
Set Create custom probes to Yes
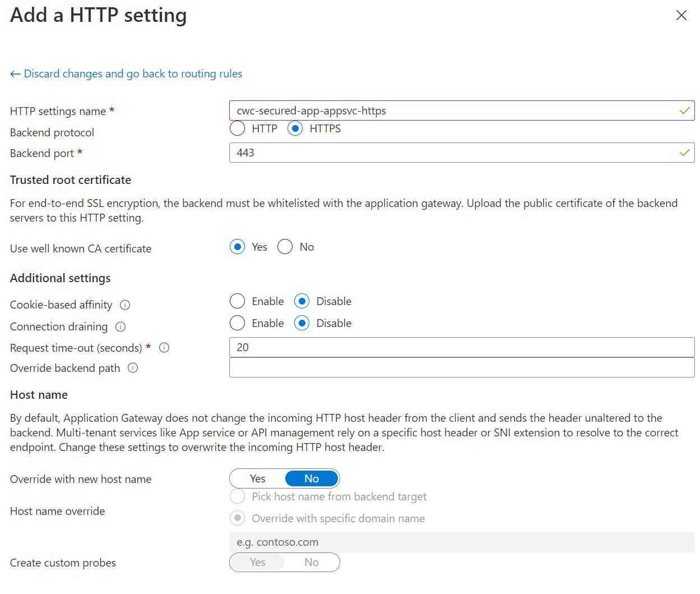[x=257, y=562]
